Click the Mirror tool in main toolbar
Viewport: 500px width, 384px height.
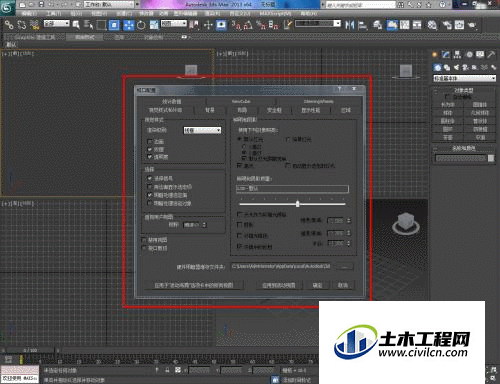click(349, 25)
